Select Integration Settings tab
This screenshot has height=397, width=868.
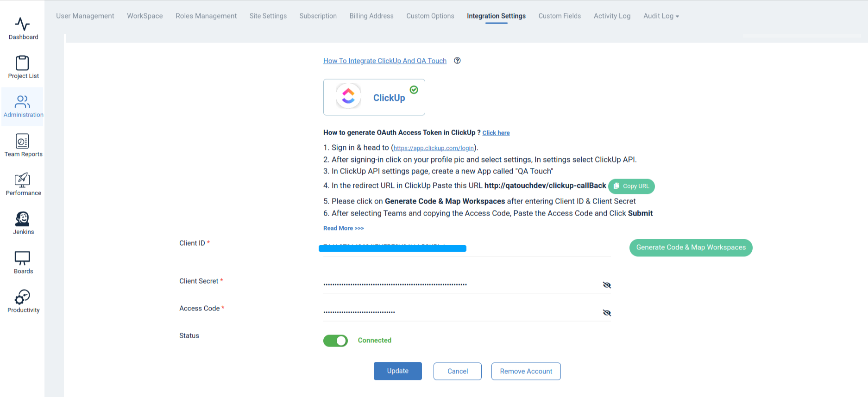[496, 16]
